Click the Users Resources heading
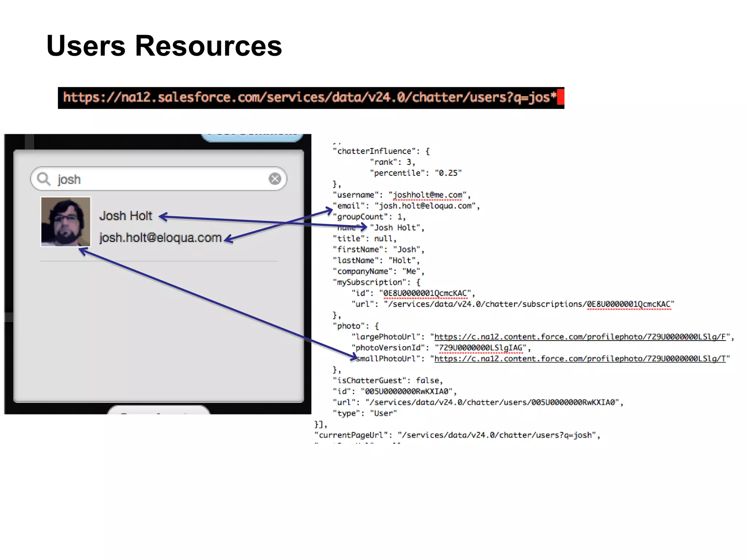 164,46
